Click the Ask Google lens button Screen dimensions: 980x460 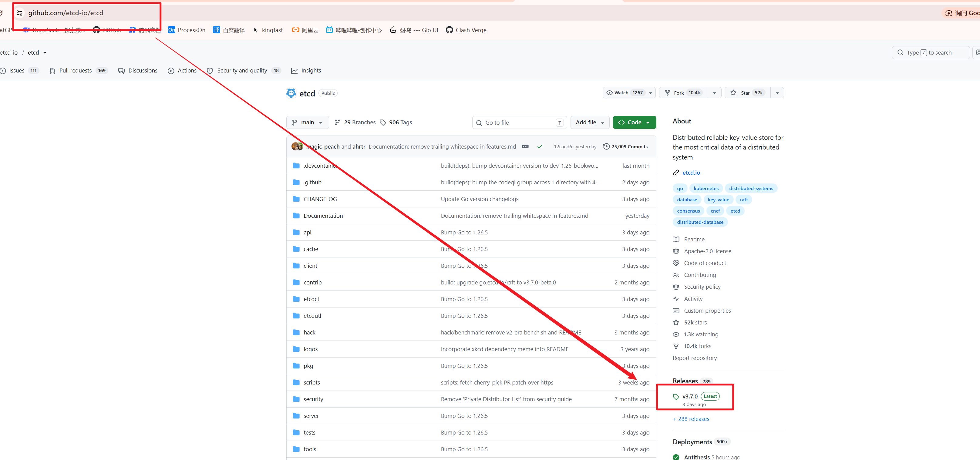pyautogui.click(x=962, y=13)
